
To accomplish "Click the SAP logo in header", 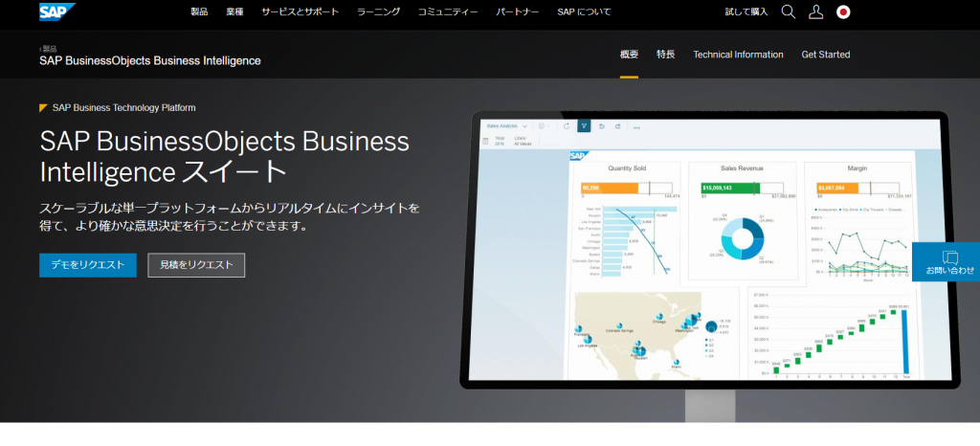I will (57, 11).
